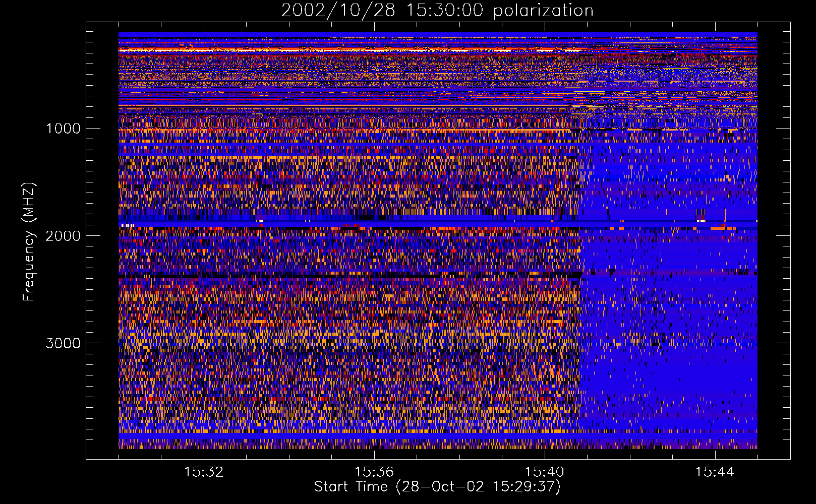This screenshot has width=816, height=504.
Task: Click the 15:44 time tick label
Action: coord(715,472)
